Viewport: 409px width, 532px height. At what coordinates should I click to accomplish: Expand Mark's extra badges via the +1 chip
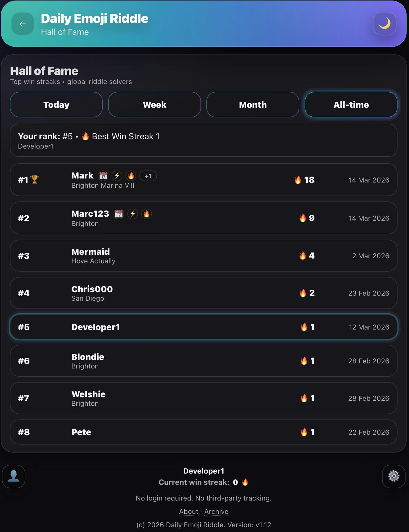tap(148, 176)
